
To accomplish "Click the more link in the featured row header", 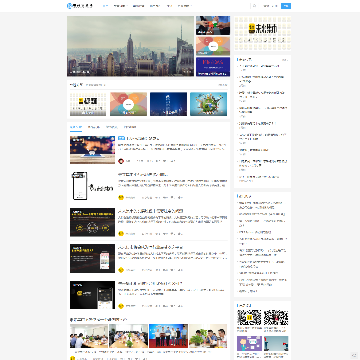I will (222, 85).
